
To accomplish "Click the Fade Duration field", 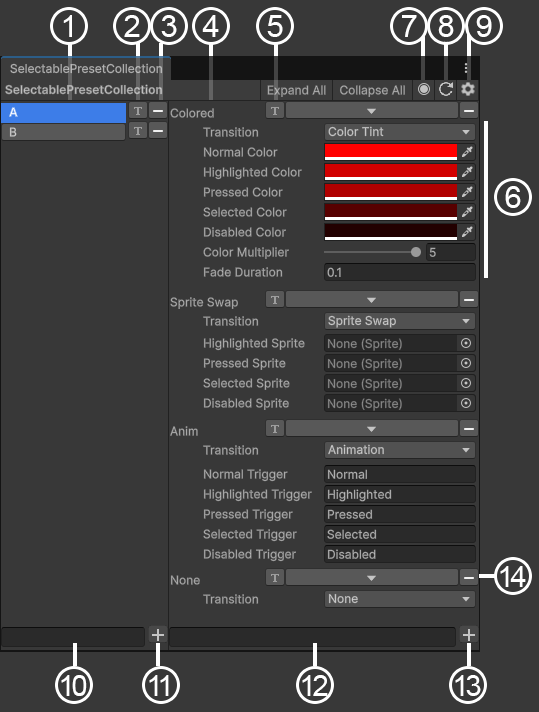I will tap(400, 272).
